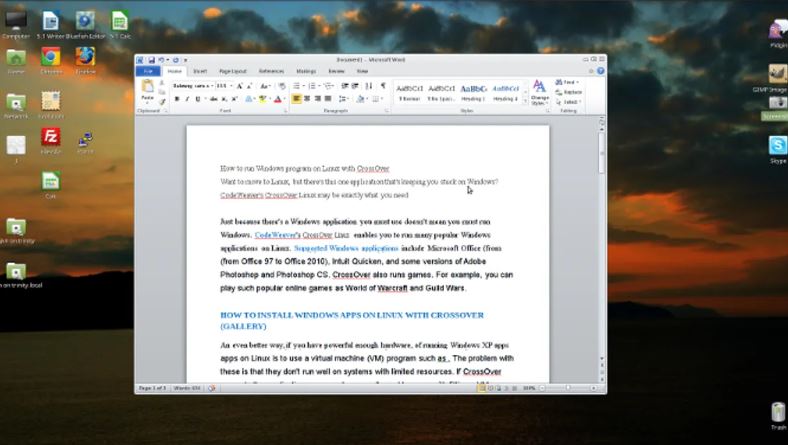This screenshot has height=445, width=788.
Task: Toggle Strikethrough formatting
Action: pos(214,99)
